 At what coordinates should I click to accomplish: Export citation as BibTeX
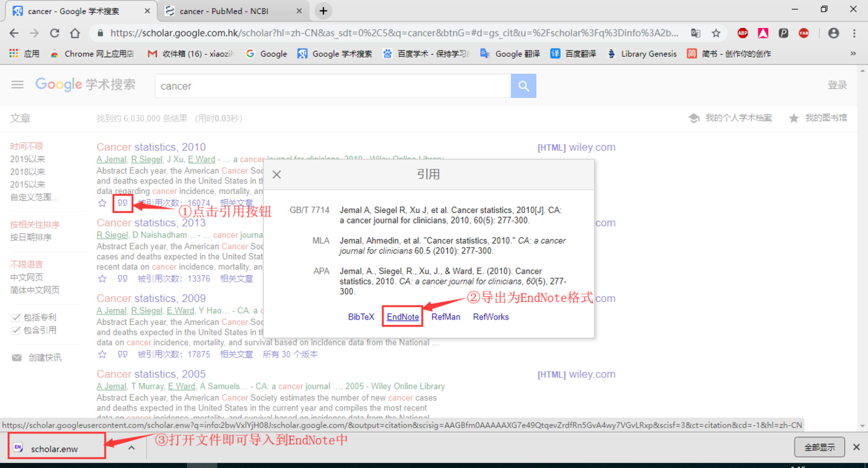pos(361,317)
